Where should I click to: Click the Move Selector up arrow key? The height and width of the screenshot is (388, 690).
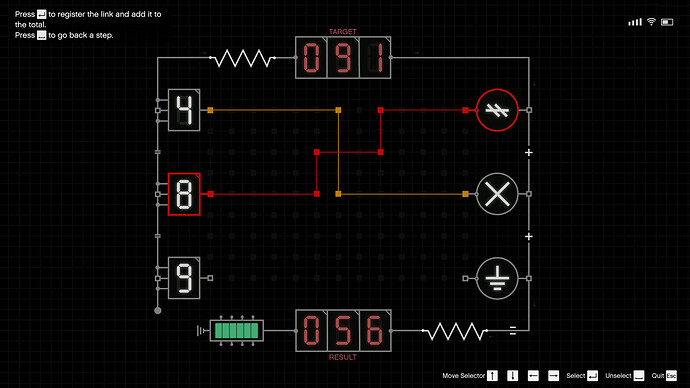click(492, 376)
